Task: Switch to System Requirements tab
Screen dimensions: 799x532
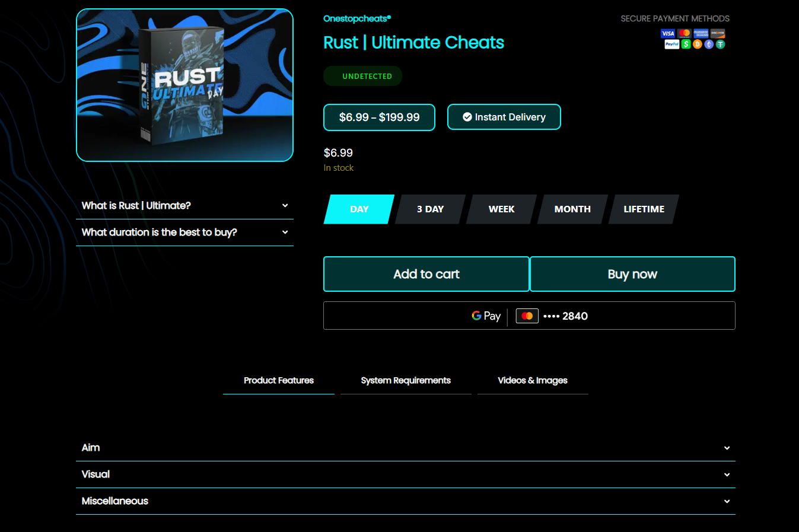Action: [x=406, y=381]
